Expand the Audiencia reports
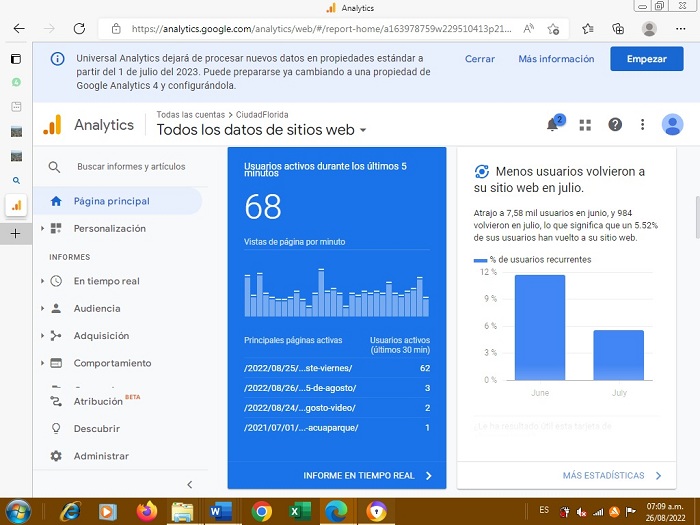 [42, 308]
